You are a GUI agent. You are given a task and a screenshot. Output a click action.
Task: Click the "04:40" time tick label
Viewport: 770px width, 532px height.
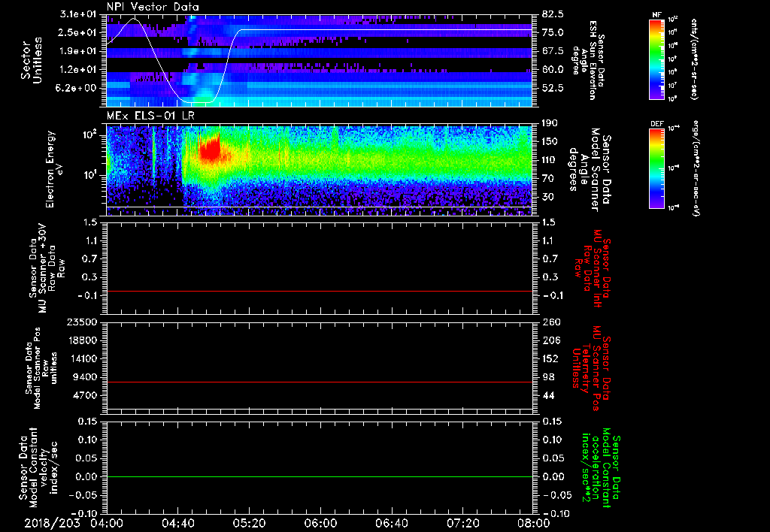coord(177,523)
